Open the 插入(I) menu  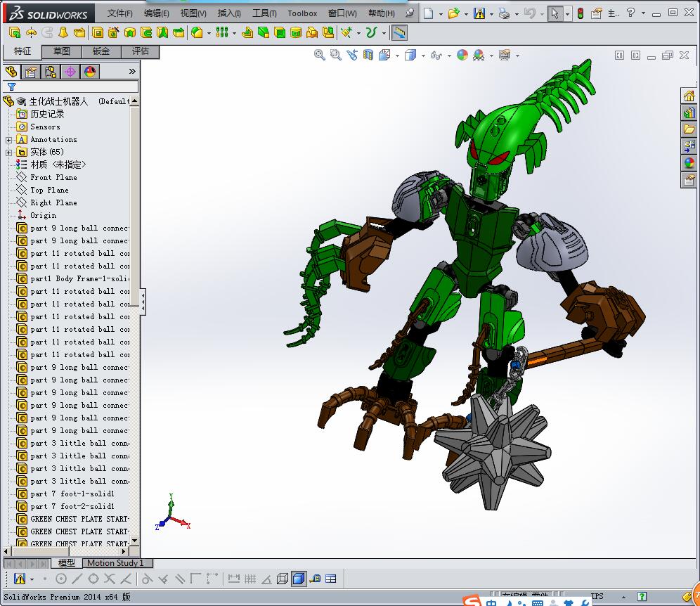(229, 13)
